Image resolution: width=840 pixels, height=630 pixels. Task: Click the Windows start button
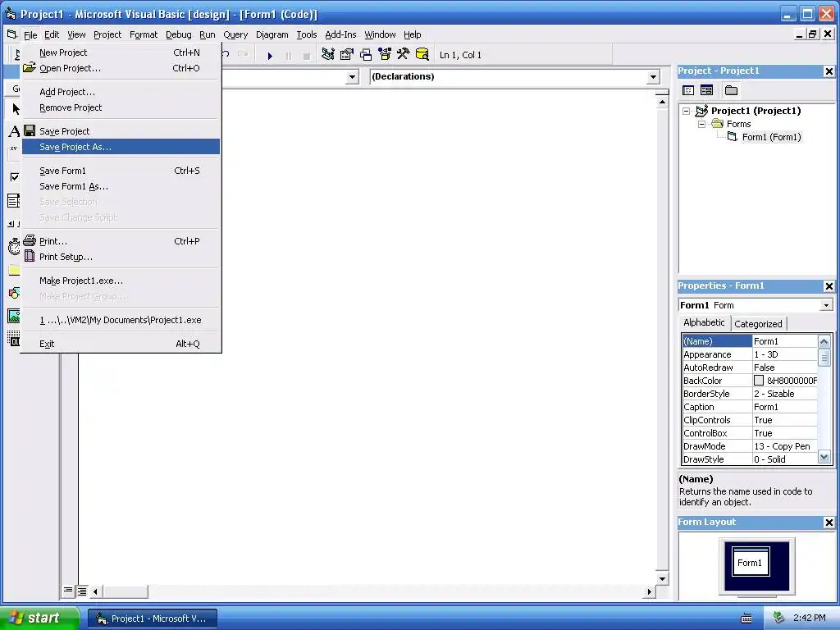coord(39,618)
